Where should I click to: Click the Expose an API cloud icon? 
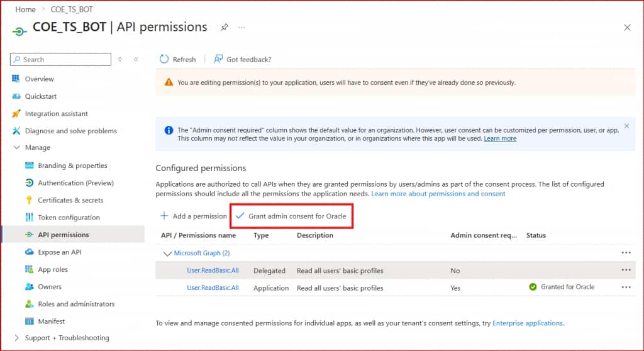[29, 252]
